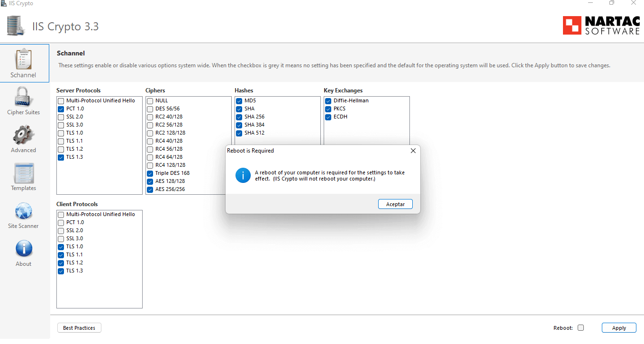Uncheck Client Protocols TLS 1.3

[61, 271]
